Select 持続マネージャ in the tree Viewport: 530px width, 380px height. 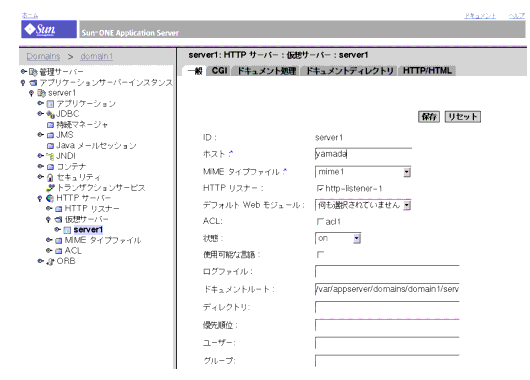coord(82,125)
